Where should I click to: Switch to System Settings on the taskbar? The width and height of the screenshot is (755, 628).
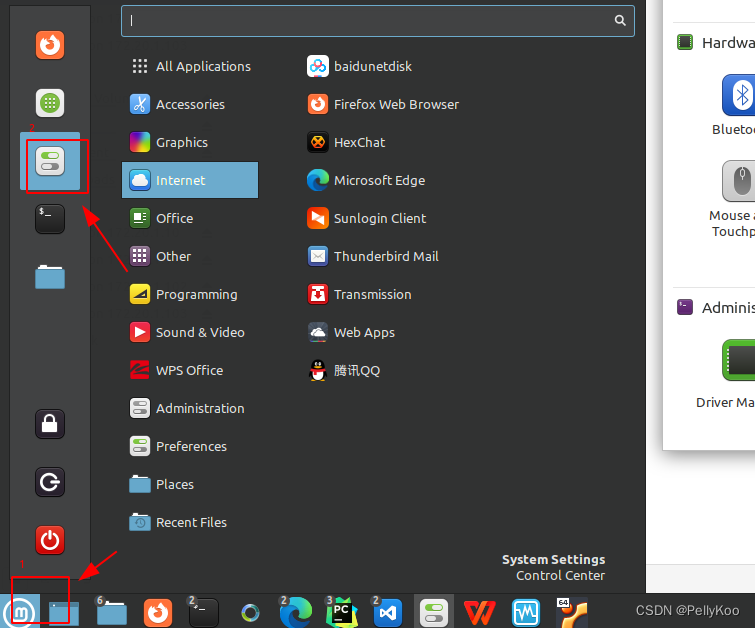[434, 613]
